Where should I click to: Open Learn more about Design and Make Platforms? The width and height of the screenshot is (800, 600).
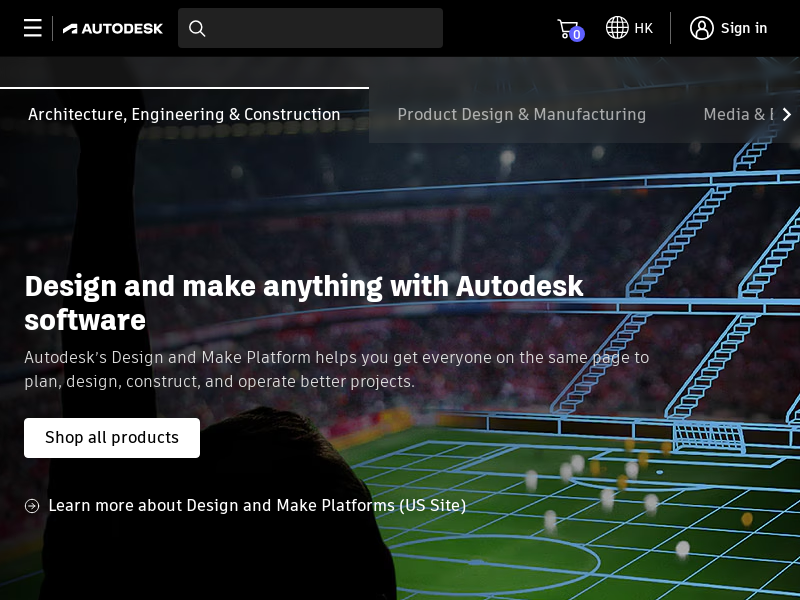click(x=257, y=506)
